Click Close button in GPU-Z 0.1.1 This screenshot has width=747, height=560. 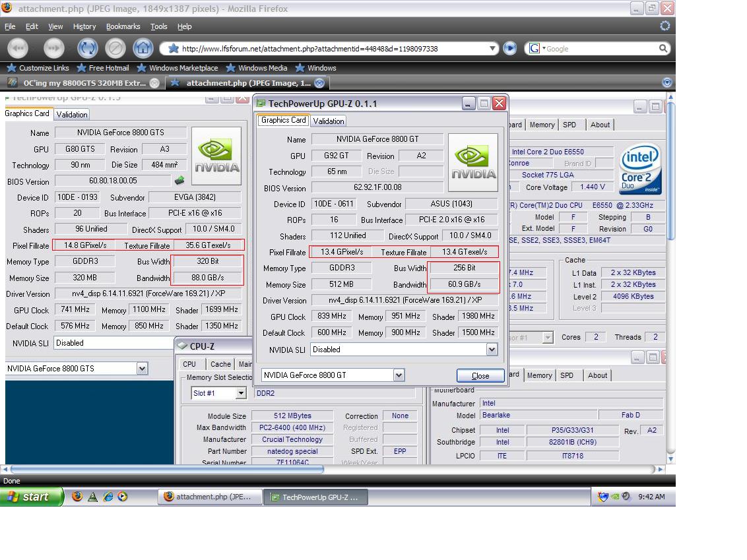click(x=480, y=376)
